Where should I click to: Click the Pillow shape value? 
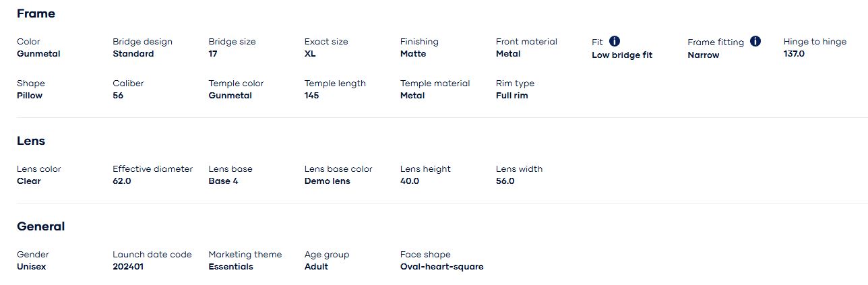pyautogui.click(x=30, y=96)
